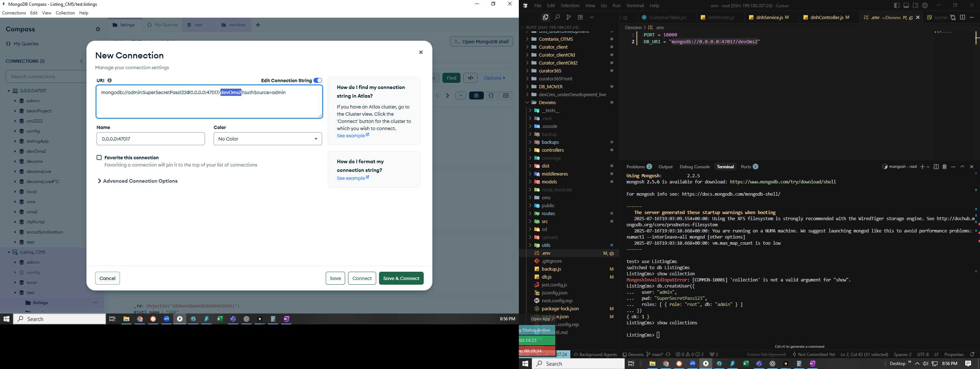Click Task View icon on left taskbar
Screen dimensions: 980x369
pos(112,319)
